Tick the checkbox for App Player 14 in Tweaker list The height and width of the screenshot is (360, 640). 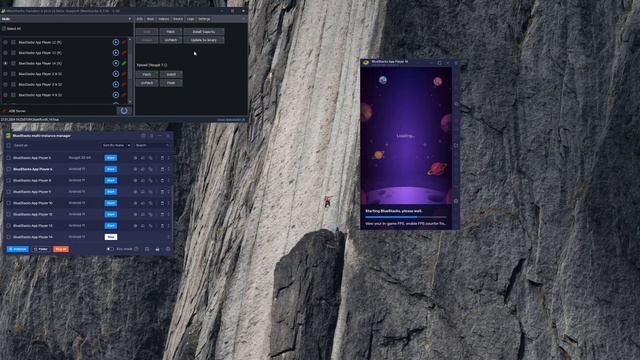13,63
